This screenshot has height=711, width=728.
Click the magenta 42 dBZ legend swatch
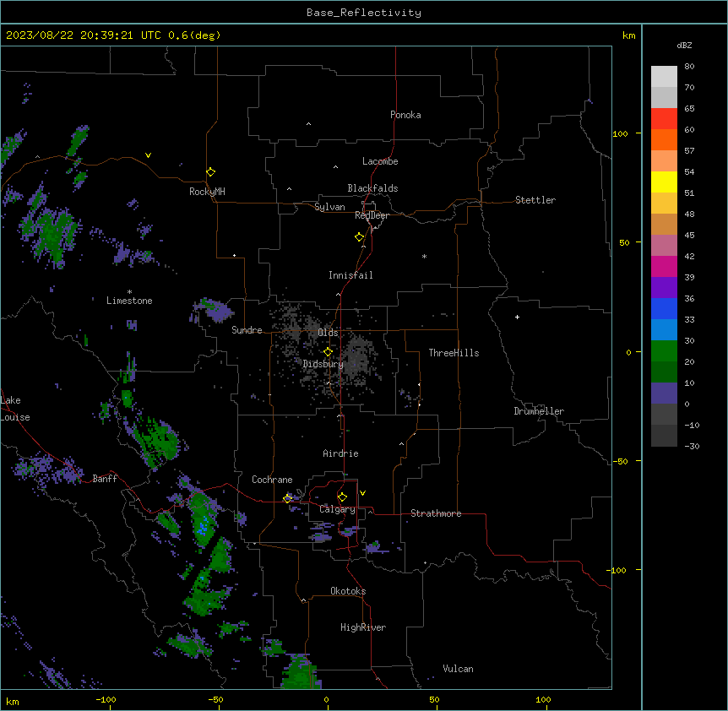click(664, 266)
